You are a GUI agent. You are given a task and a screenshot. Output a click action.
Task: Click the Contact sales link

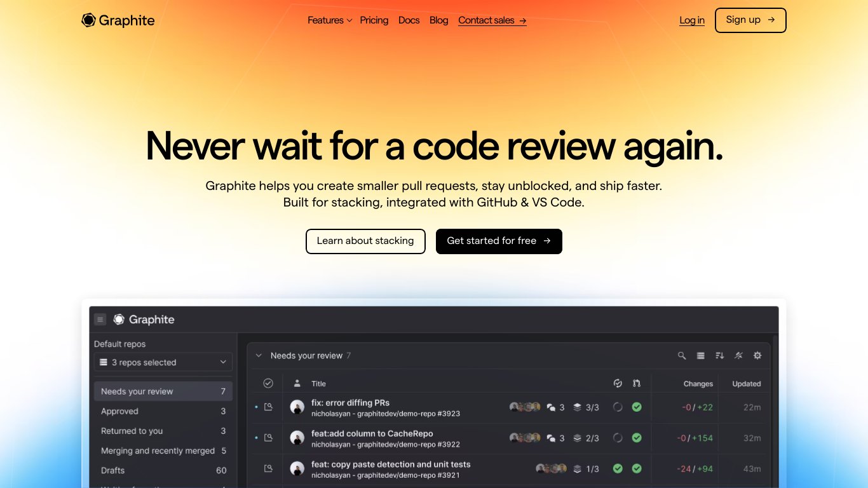pyautogui.click(x=492, y=20)
